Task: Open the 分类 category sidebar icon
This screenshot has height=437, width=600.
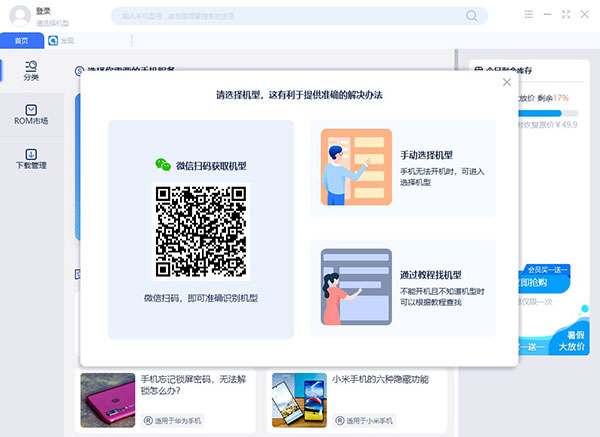Action: point(31,70)
